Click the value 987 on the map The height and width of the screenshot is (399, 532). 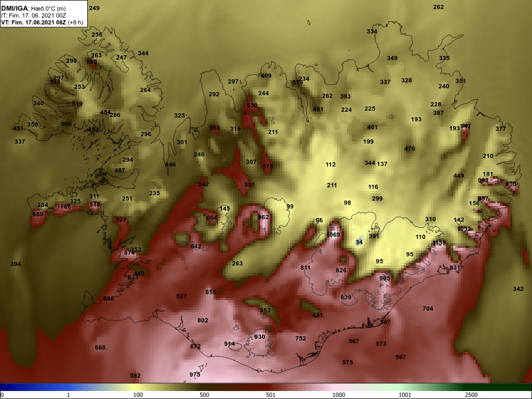(483, 198)
